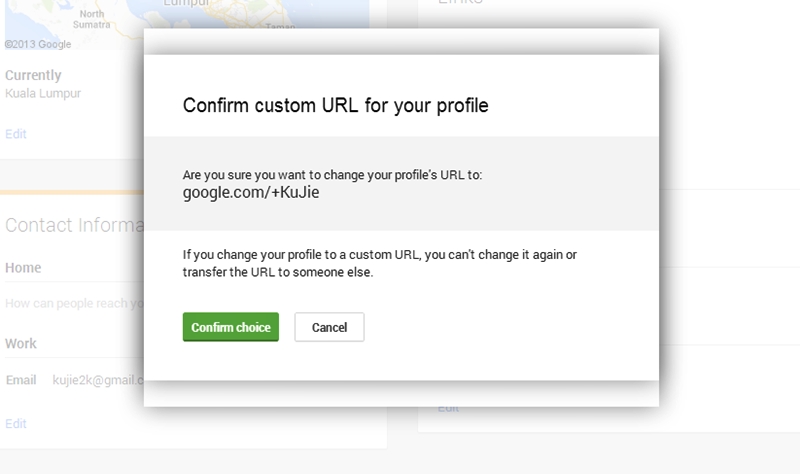Click the 'Are you sure' confirmation question text
The width and height of the screenshot is (800, 474).
coord(332,174)
